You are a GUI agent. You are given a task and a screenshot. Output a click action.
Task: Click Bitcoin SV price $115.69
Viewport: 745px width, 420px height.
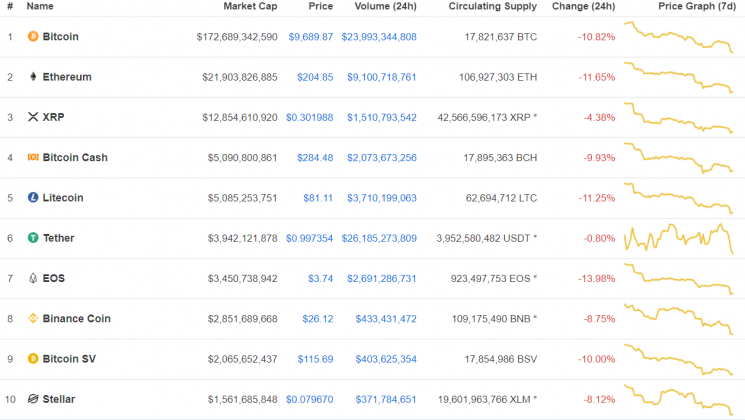point(315,359)
